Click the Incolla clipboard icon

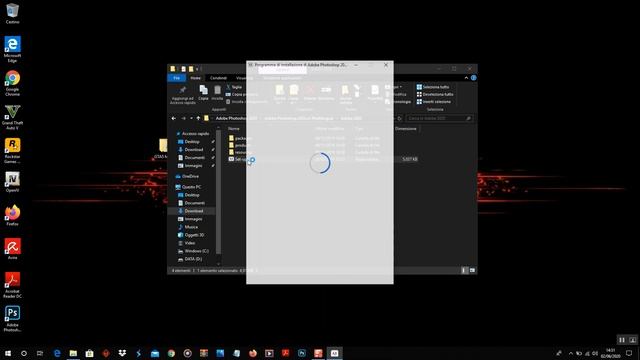pyautogui.click(x=218, y=90)
